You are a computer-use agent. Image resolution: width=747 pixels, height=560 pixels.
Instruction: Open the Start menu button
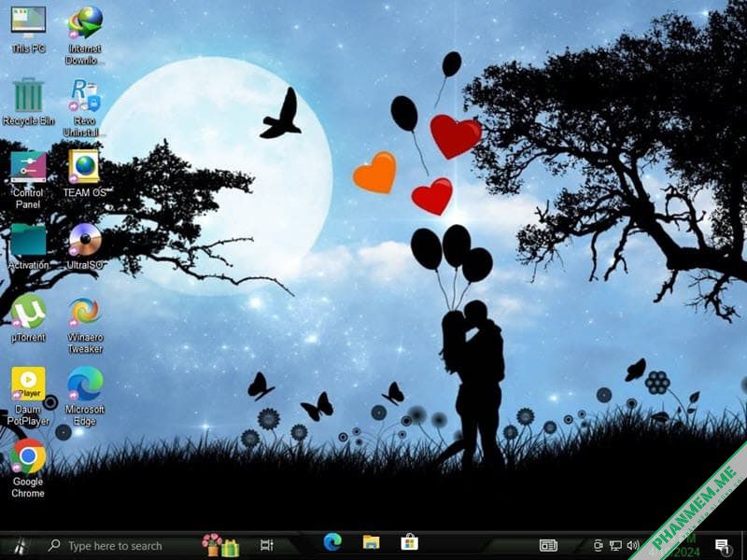(x=20, y=545)
